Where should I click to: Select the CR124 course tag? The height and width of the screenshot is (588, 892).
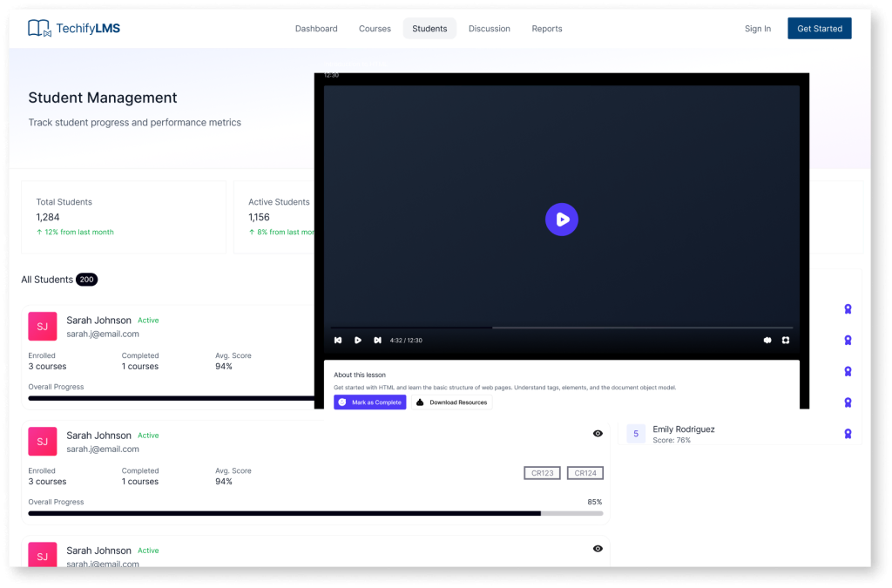point(585,473)
